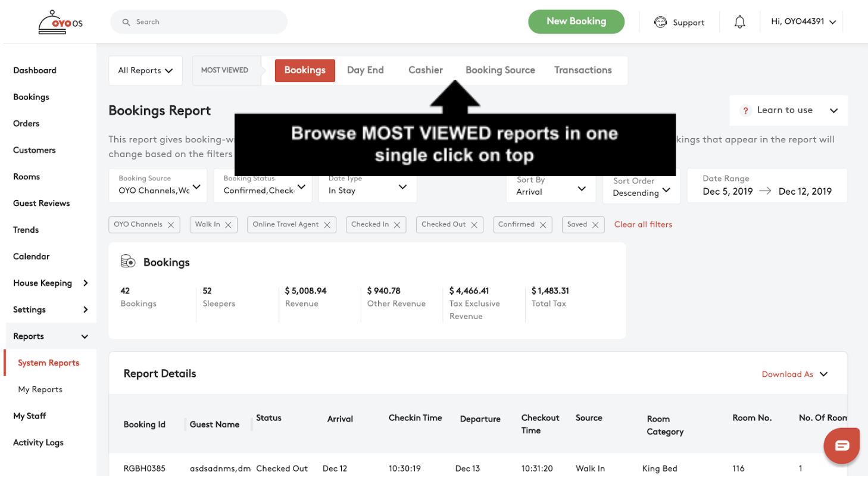Open Orders in the sidebar

[x=26, y=124]
